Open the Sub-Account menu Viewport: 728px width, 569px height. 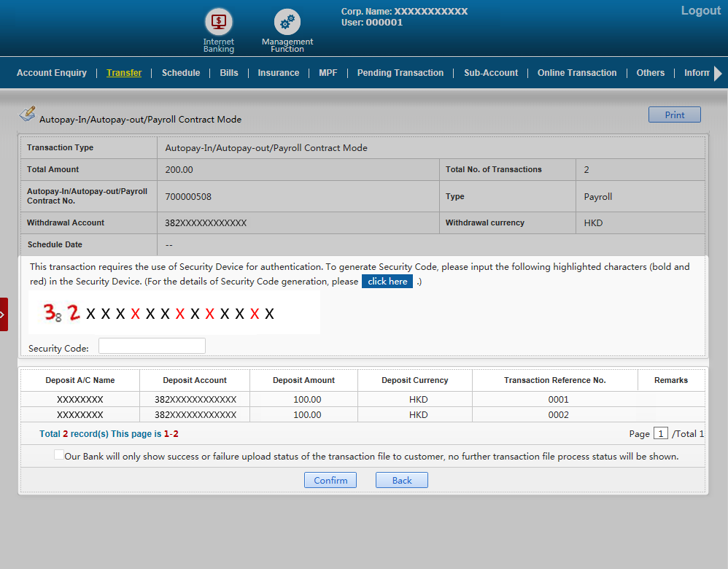pos(491,73)
